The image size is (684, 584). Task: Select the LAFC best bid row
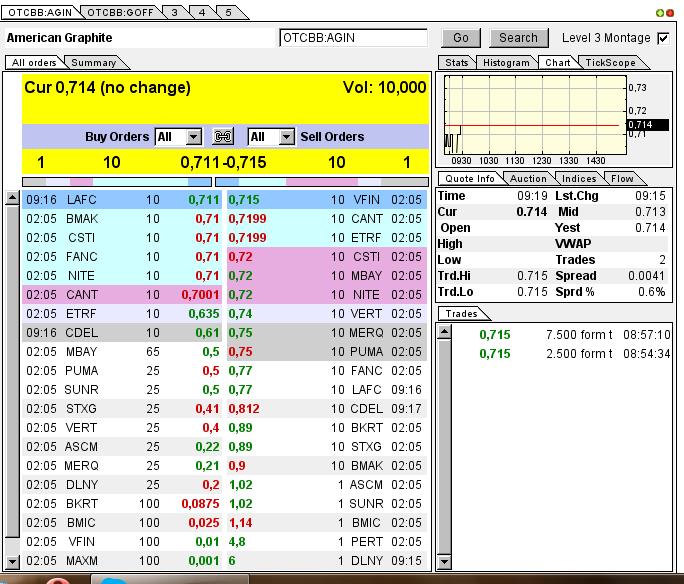[120, 200]
